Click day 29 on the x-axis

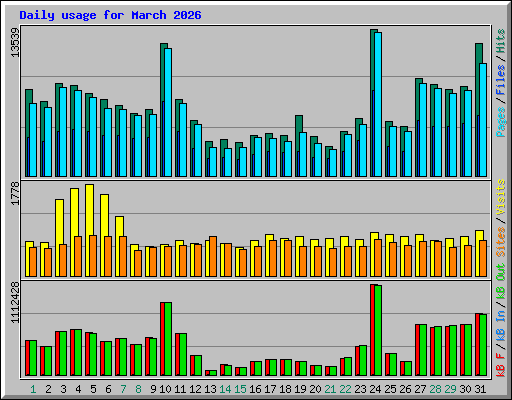450,389
